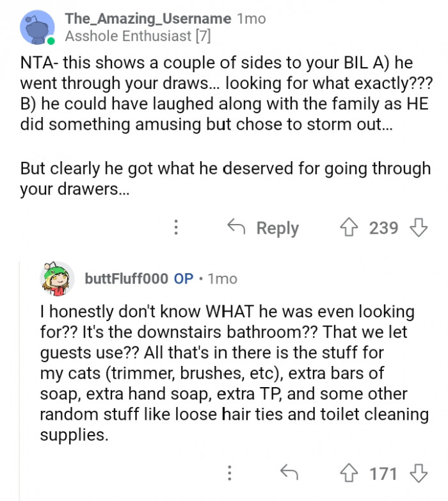Click the 1mo timestamp beside buttFluff000
The width and height of the screenshot is (448, 501).
pos(223,279)
